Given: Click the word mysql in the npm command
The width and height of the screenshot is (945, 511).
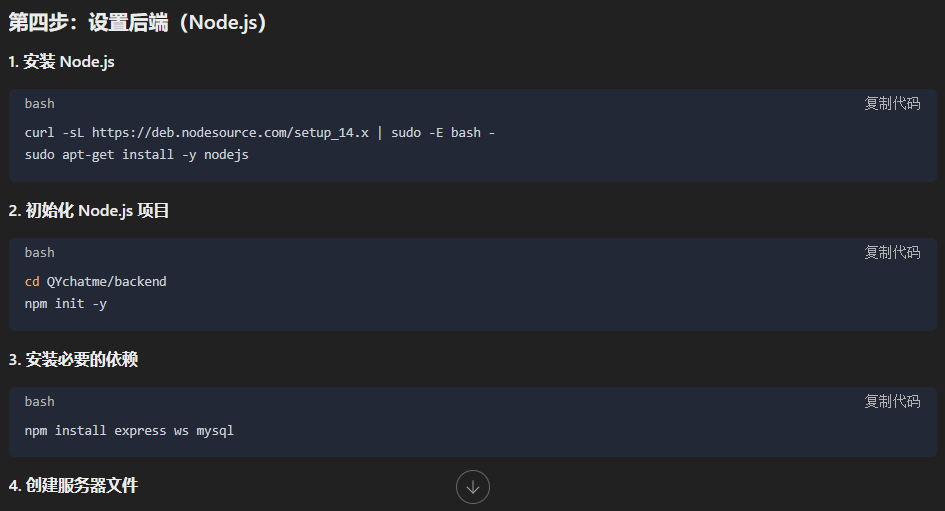Looking at the screenshot, I should pos(215,430).
